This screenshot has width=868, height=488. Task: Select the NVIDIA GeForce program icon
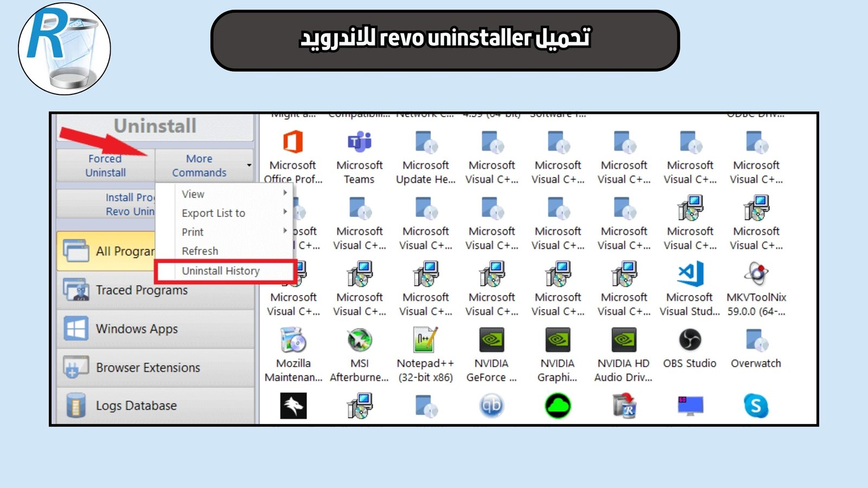tap(492, 340)
